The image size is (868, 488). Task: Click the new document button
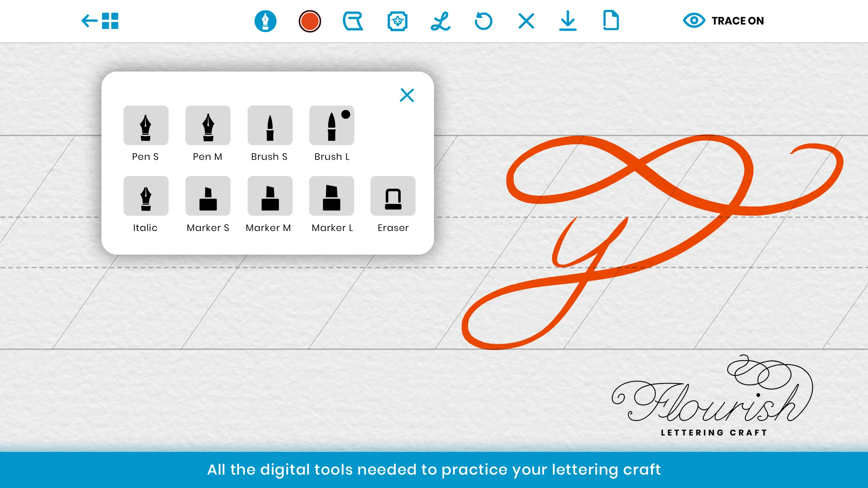coord(612,21)
